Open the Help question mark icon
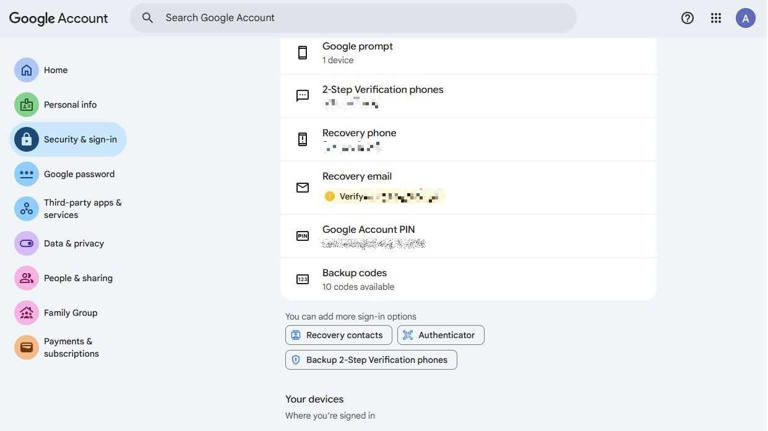The height and width of the screenshot is (431, 768). tap(687, 18)
